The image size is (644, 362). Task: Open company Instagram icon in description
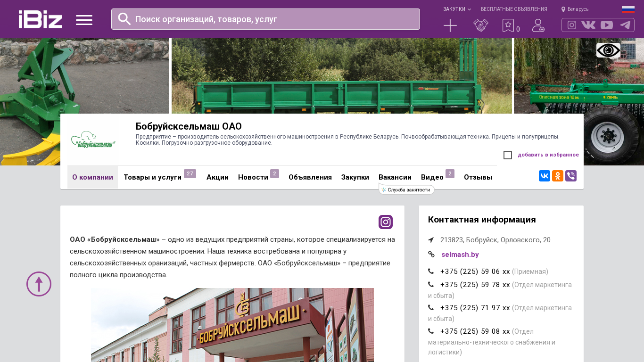(386, 222)
